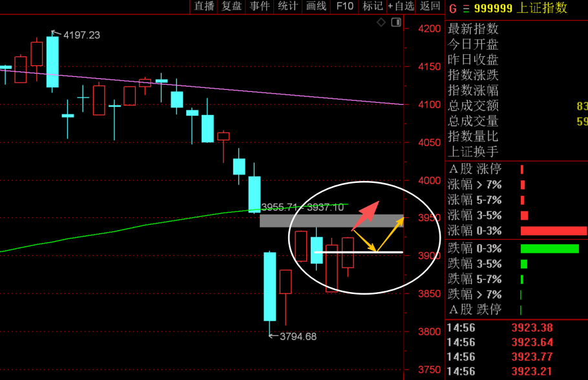Screen dimensions: 588x380
Task: Click the 999999 上证指数 index title
Action: point(521,8)
